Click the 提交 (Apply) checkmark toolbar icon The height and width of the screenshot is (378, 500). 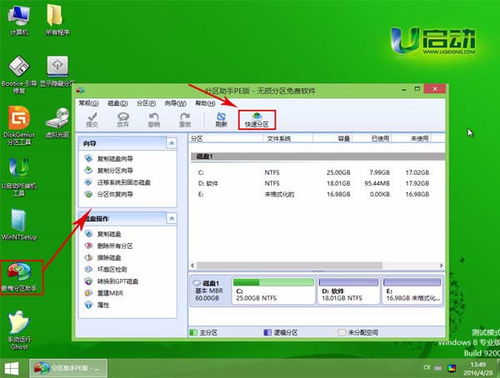[92, 120]
